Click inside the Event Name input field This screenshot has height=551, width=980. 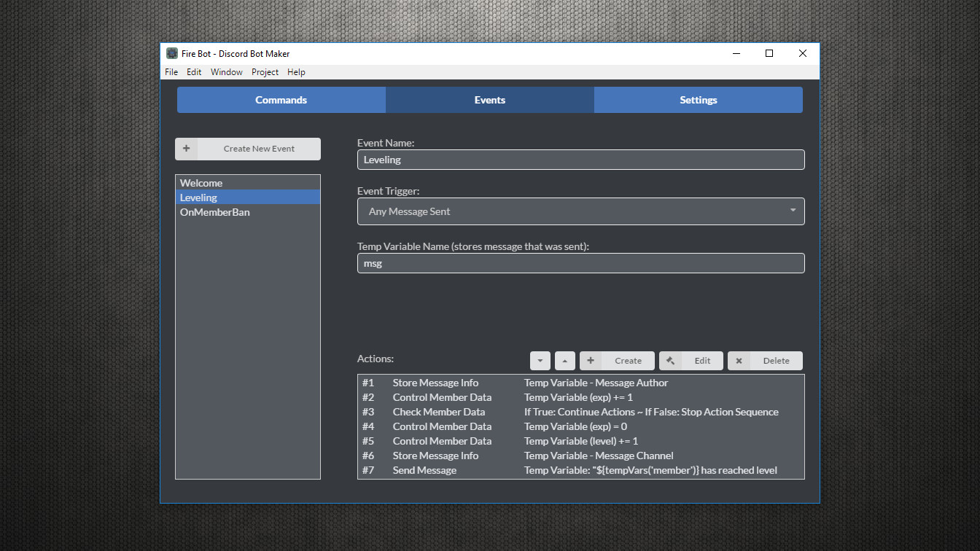coord(580,160)
